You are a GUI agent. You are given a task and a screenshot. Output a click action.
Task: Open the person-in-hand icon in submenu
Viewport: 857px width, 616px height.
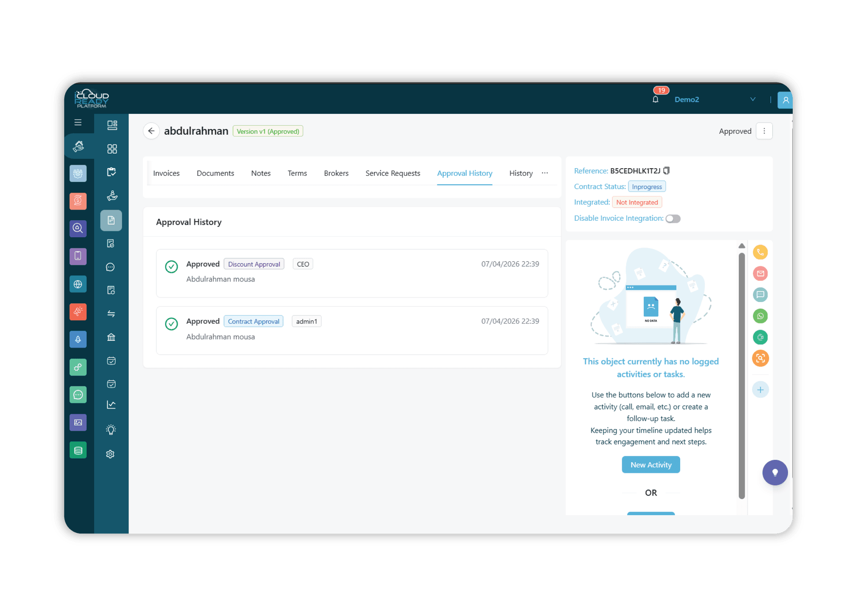112,196
